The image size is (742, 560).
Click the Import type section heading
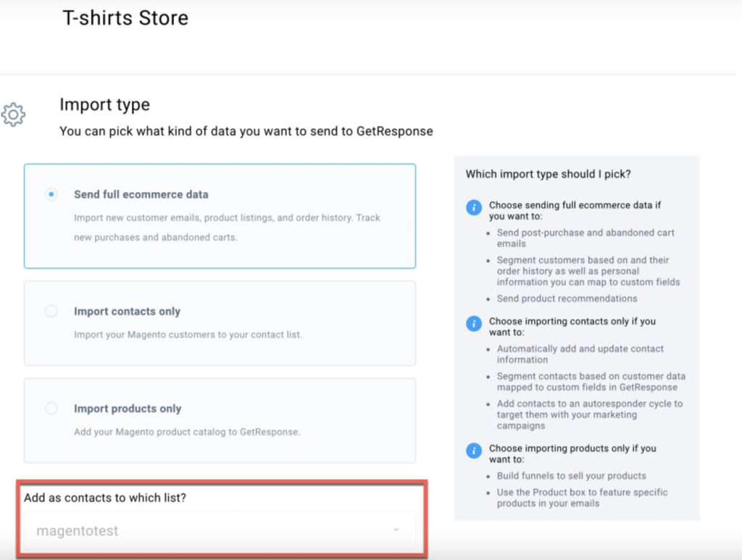pos(104,104)
